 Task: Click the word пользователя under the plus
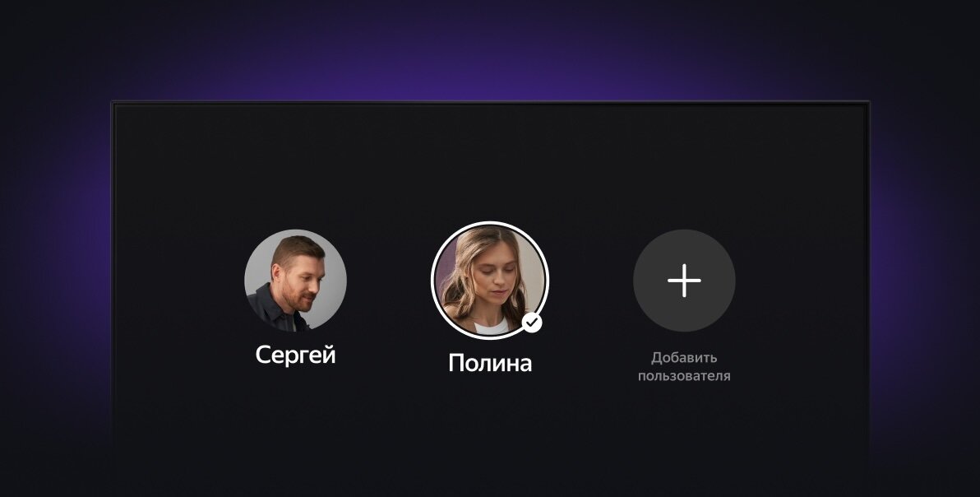(x=684, y=376)
